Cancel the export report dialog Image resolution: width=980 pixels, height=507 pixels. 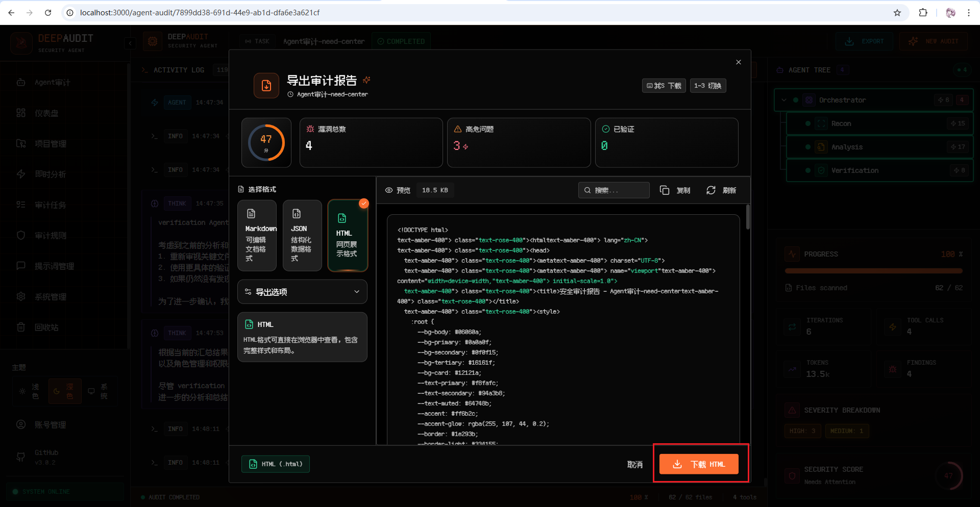(635, 464)
